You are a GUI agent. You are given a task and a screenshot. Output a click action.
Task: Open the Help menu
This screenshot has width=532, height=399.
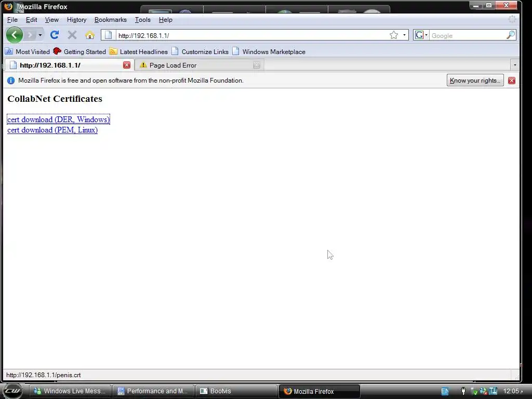coord(165,20)
